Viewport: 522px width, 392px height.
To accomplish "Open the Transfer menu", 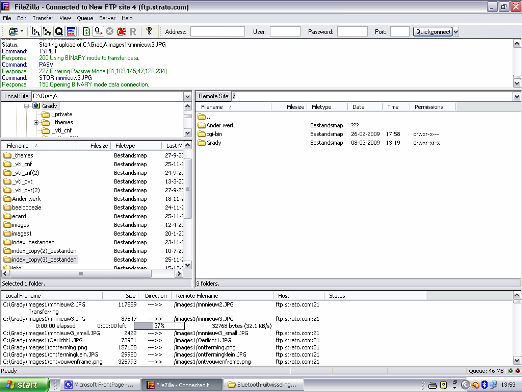I will click(x=42, y=18).
